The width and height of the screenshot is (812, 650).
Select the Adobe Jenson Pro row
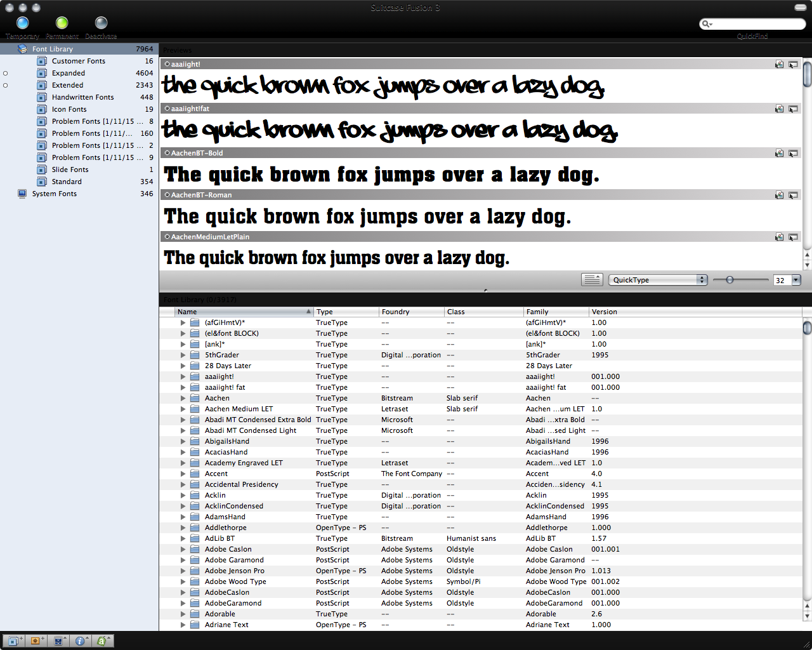pos(480,571)
